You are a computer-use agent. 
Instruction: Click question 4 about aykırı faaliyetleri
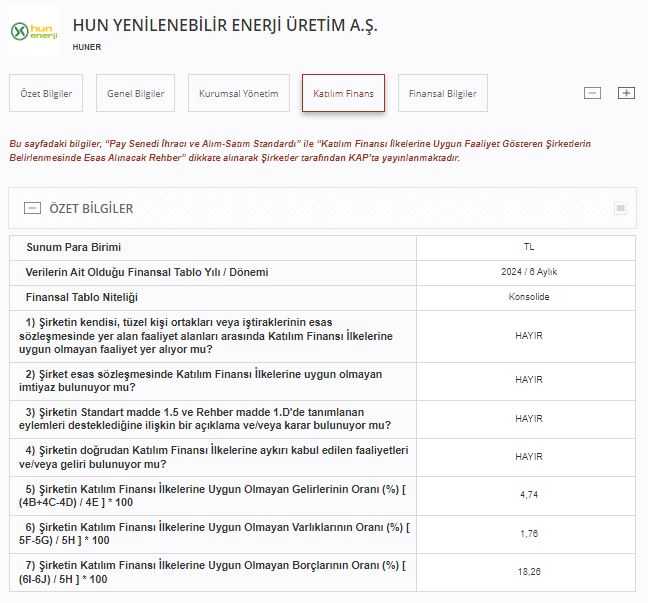tap(213, 457)
